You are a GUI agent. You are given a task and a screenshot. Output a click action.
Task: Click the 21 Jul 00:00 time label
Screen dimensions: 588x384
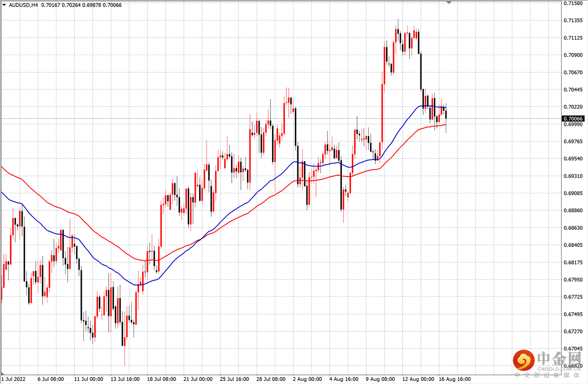click(x=198, y=379)
